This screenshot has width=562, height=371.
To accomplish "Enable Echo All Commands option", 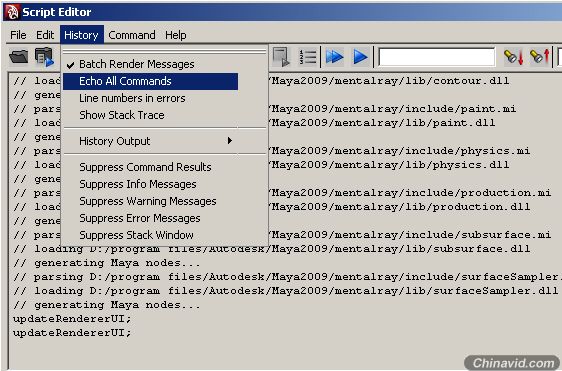I will click(151, 81).
